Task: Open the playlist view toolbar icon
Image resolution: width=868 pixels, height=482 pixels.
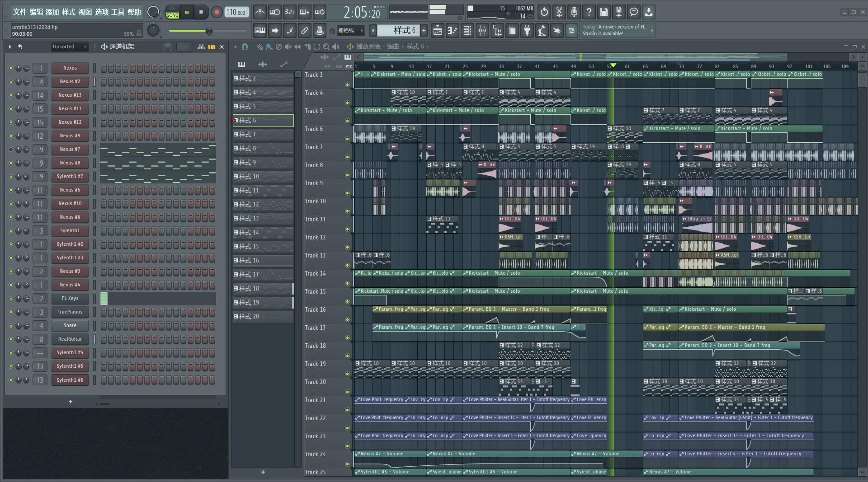Action: coord(438,31)
